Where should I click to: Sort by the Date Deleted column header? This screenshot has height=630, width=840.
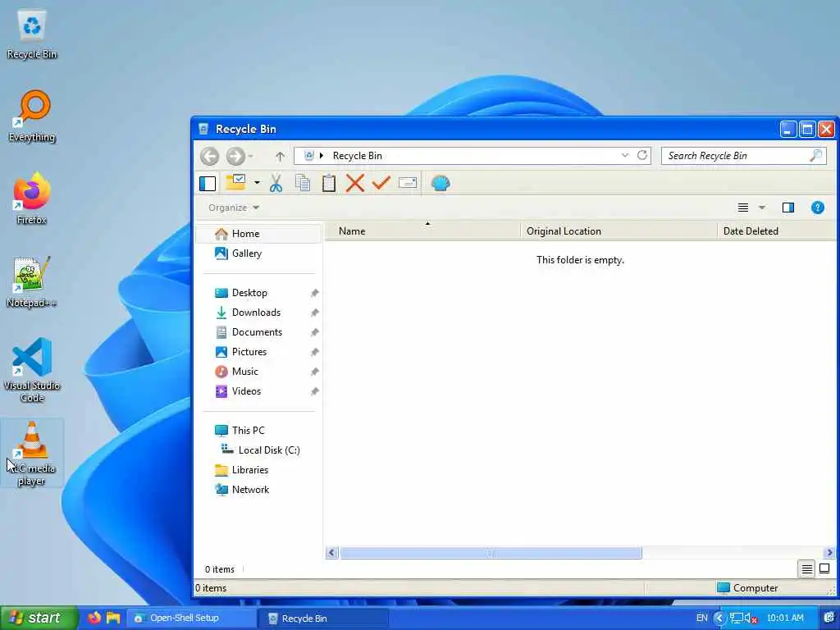[x=777, y=231]
